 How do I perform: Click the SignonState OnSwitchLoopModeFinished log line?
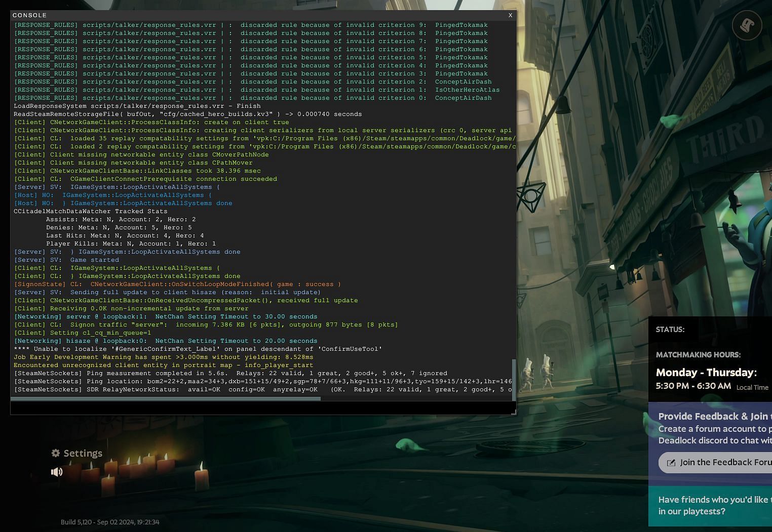tap(177, 284)
